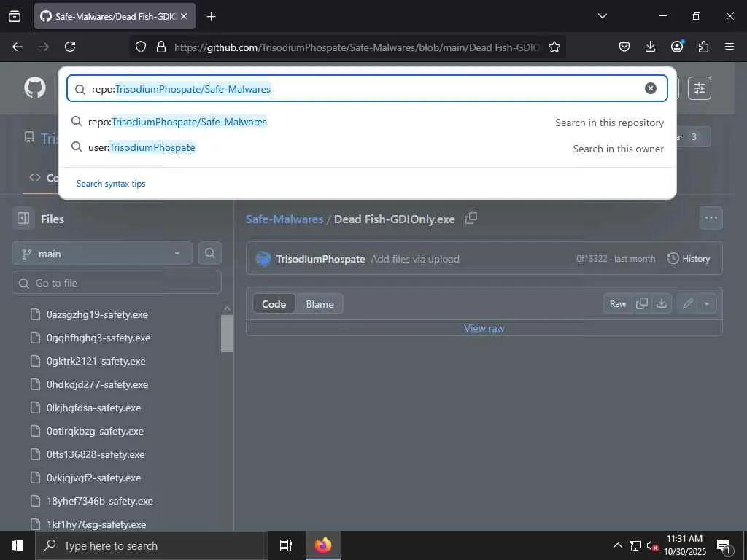Search this repository via magnifier button
This screenshot has height=560, width=747.
click(209, 253)
